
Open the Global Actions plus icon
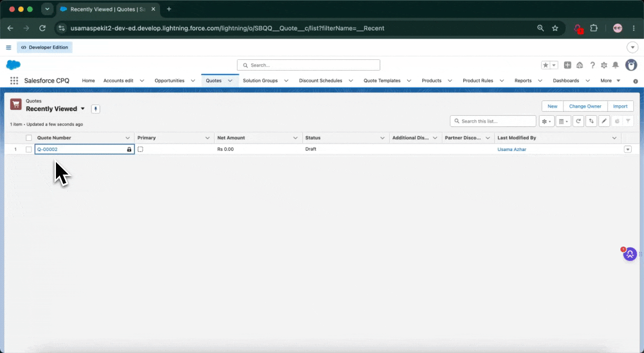tap(567, 65)
